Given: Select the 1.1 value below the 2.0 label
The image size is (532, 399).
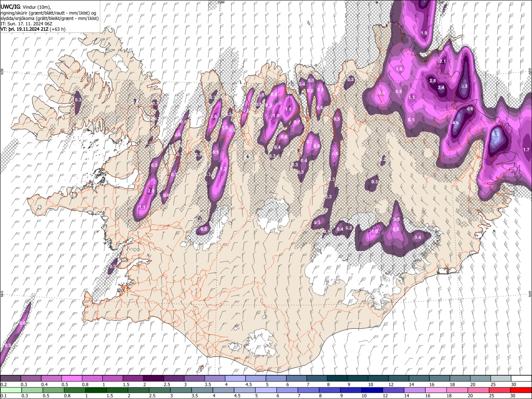Looking at the screenshot, I should click(x=142, y=207).
